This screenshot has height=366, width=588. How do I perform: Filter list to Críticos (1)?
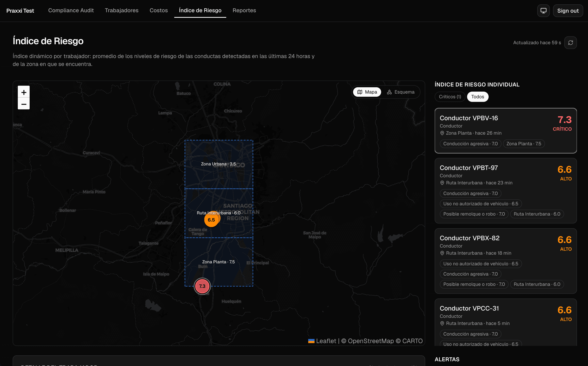click(450, 97)
